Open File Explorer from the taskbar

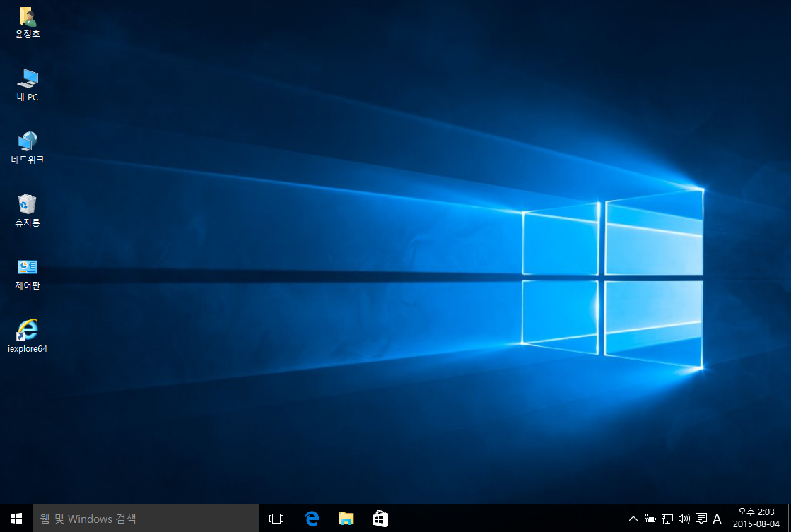tap(346, 519)
